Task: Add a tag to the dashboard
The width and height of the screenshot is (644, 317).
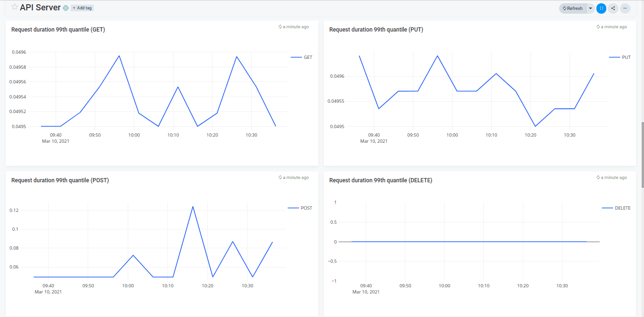Action: [83, 8]
